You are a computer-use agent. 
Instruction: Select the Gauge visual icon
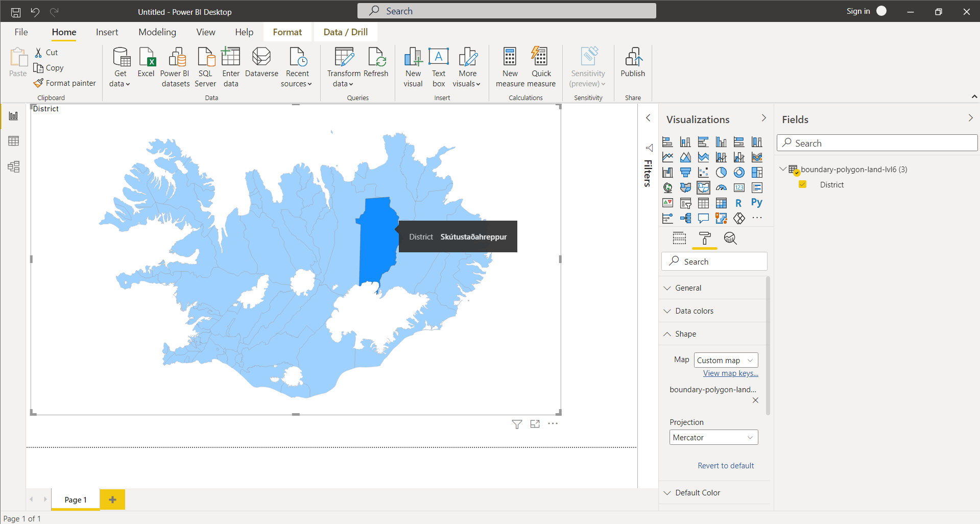[721, 187]
